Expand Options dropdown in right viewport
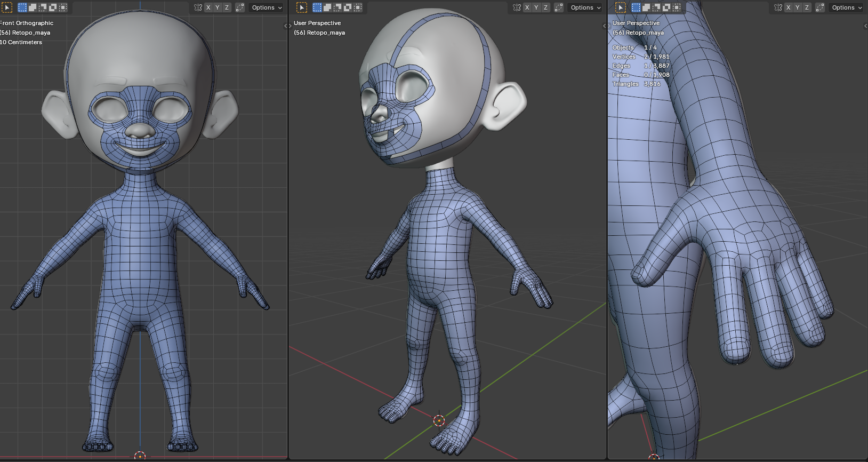868x462 pixels. 847,7
